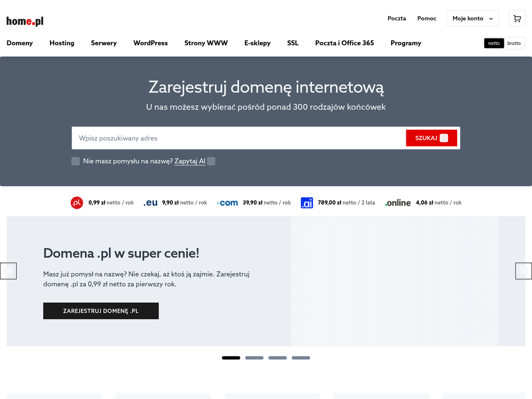The height and width of the screenshot is (399, 532).
Task: Click the Zapytaj AI link
Action: click(190, 161)
